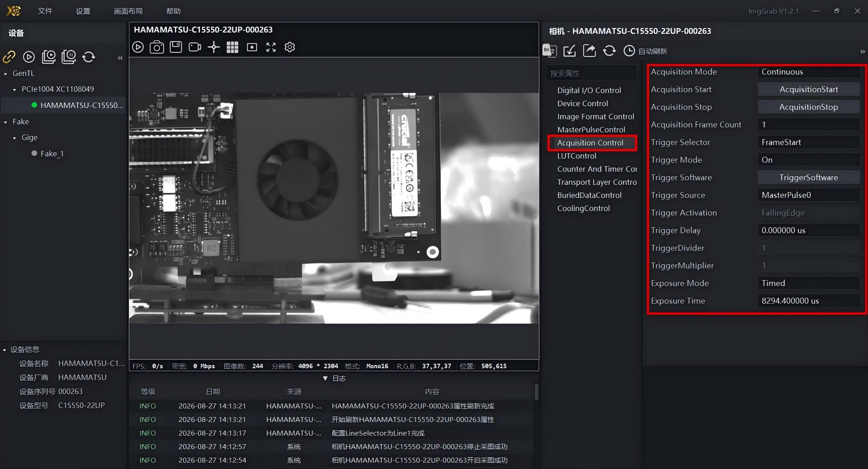This screenshot has width=868, height=469.
Task: Collapse the 设备信息 section
Action: pyautogui.click(x=5, y=350)
